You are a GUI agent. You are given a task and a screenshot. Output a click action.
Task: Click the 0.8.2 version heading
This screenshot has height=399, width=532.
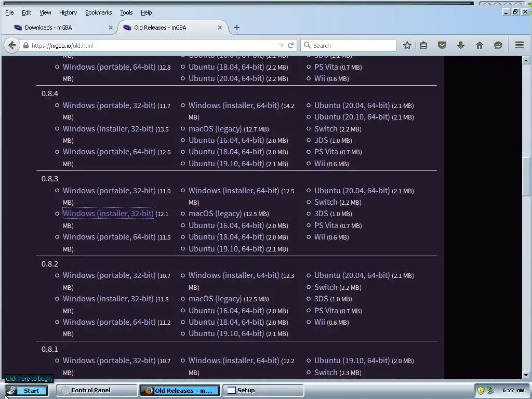click(50, 264)
